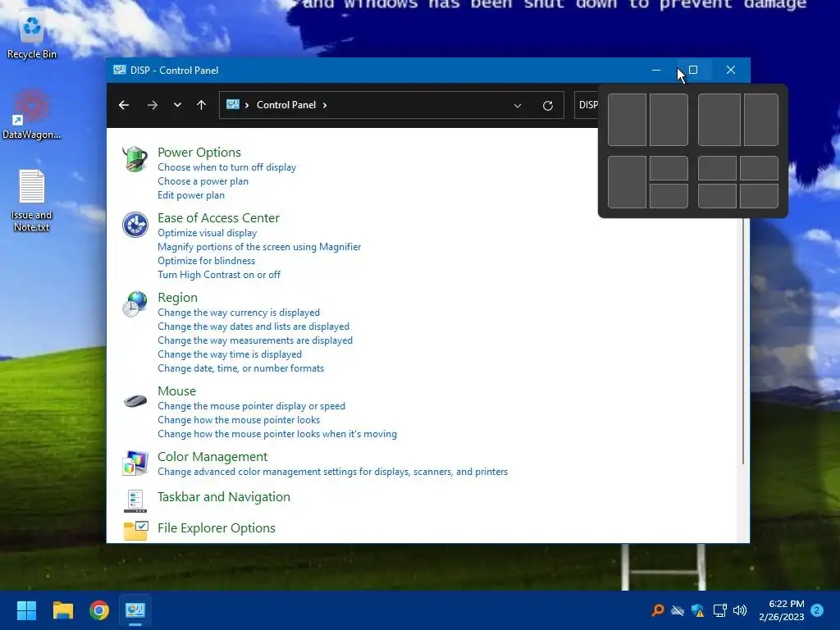The width and height of the screenshot is (840, 630).
Task: Select the Issue and Note.txt file
Action: click(32, 200)
